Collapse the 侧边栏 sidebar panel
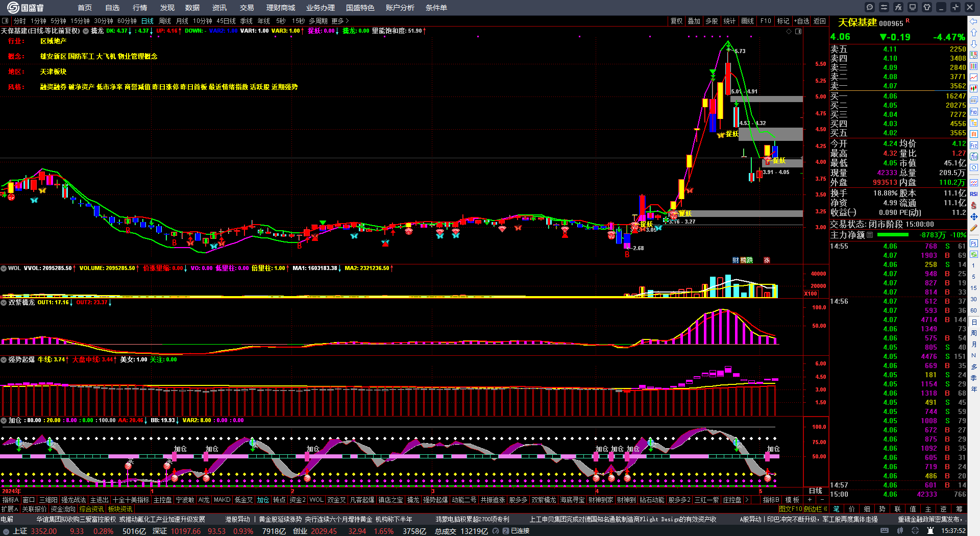The width and height of the screenshot is (980, 536). coord(815,509)
